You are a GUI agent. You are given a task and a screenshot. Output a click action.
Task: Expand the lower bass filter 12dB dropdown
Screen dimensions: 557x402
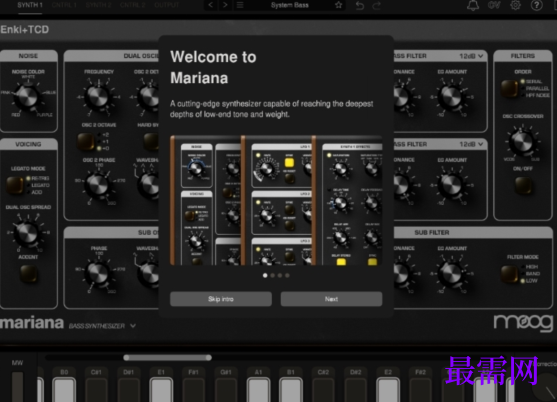pyautogui.click(x=471, y=144)
